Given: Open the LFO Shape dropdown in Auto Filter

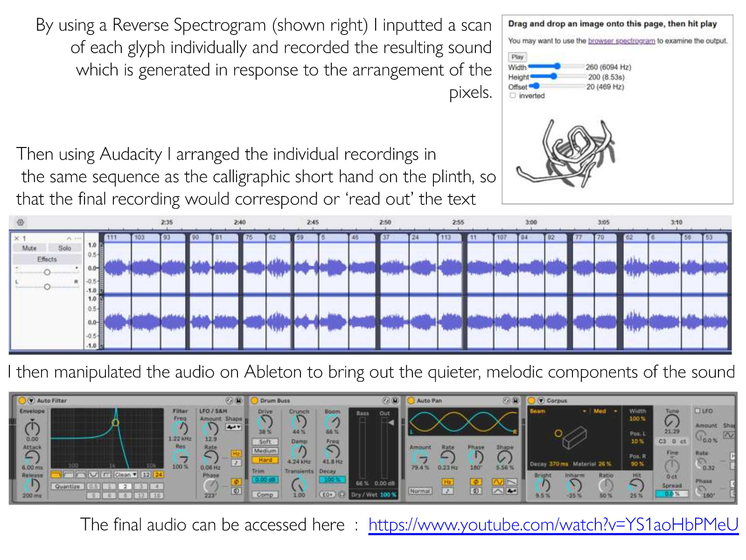Looking at the screenshot, I should 234,427.
